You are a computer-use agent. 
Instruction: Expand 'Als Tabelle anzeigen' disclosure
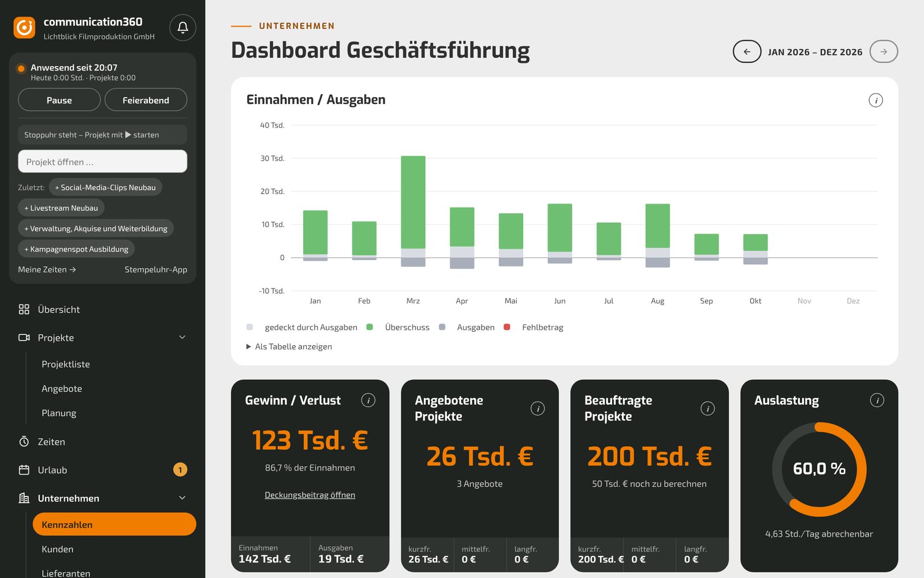pyautogui.click(x=289, y=347)
